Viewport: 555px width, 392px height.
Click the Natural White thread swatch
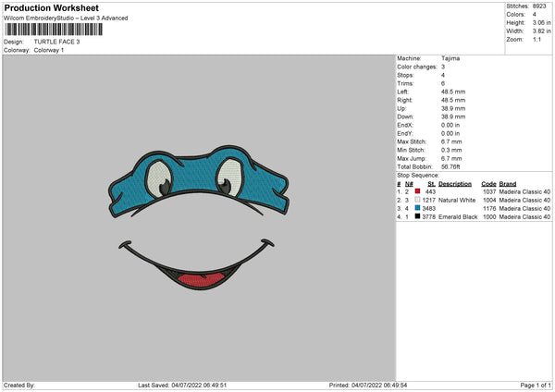point(418,200)
